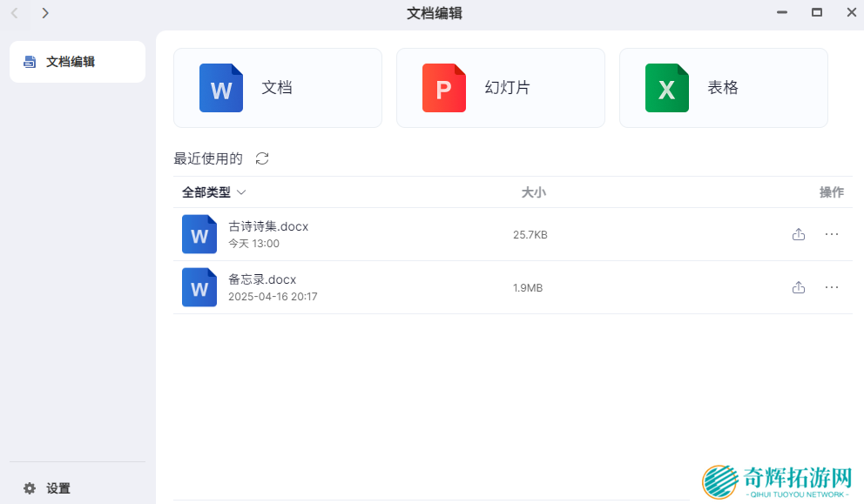Click the 备忘录.docx file icon

coord(199,287)
